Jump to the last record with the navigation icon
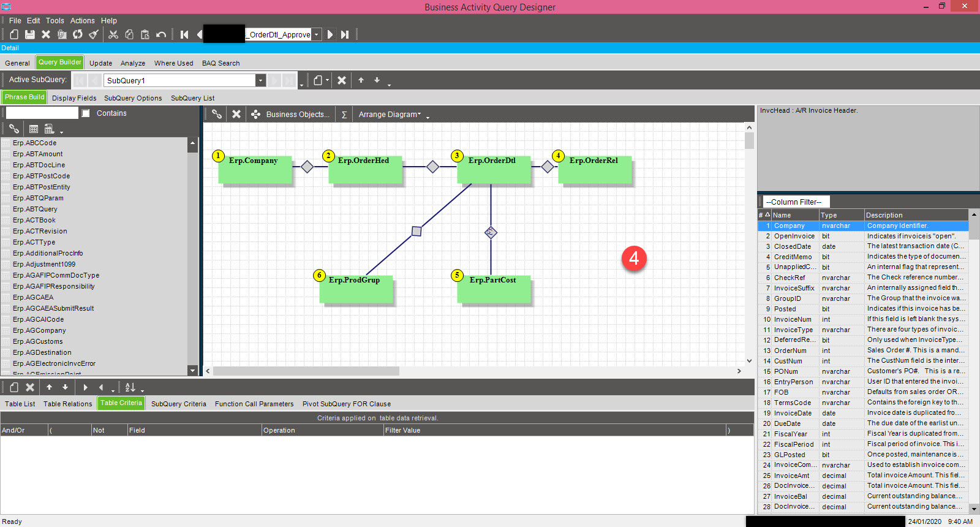980x527 pixels. tap(345, 34)
